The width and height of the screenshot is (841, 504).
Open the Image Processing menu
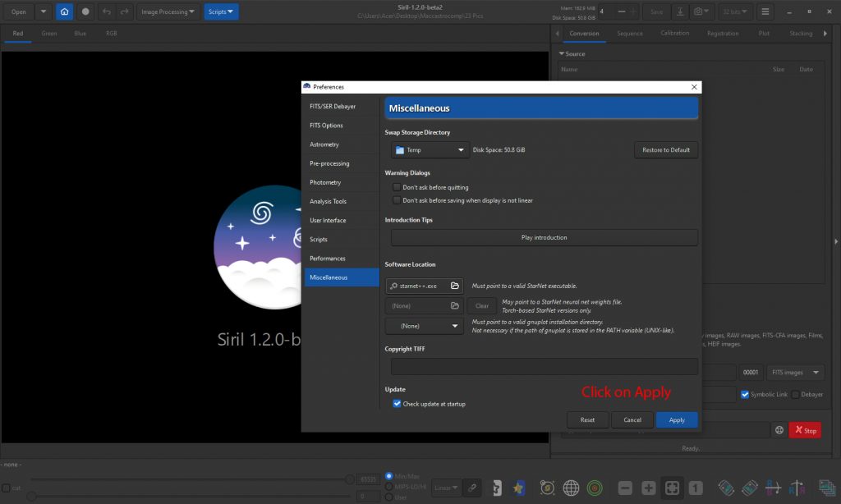[x=168, y=11]
